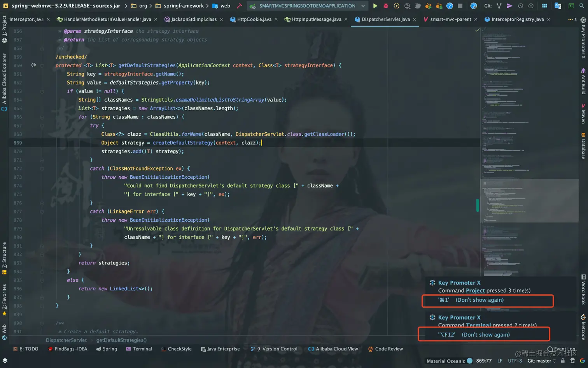Open the Favorites tool window
Image resolution: width=588 pixels, height=368 pixels.
point(4,299)
